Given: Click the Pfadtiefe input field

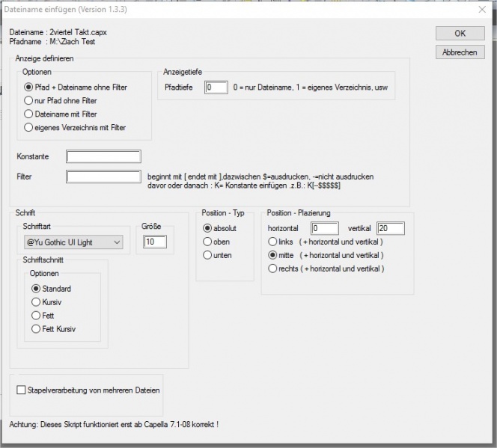Looking at the screenshot, I should click(216, 88).
